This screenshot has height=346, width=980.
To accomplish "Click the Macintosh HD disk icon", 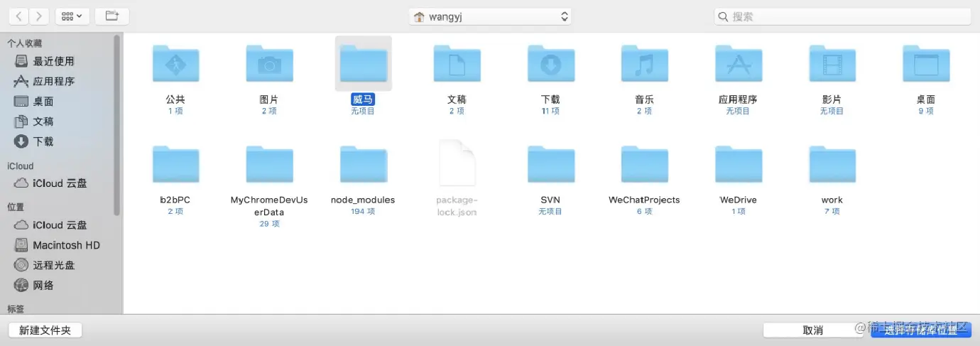I will (x=21, y=244).
